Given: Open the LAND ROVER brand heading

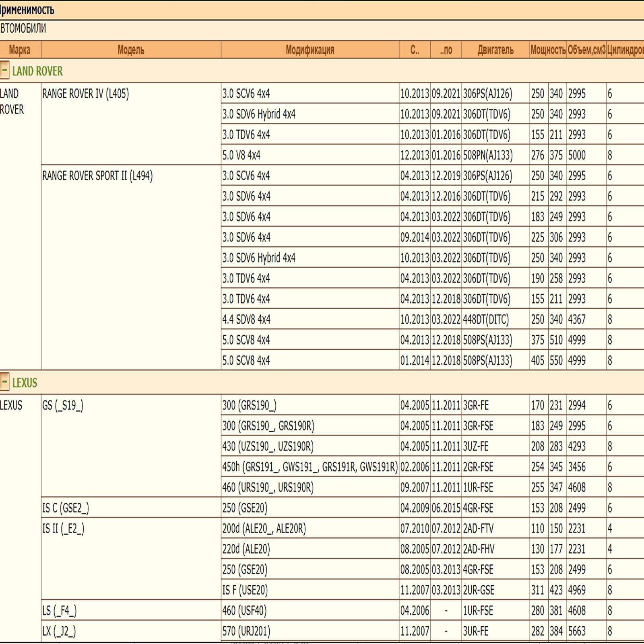Looking at the screenshot, I should (x=37, y=71).
